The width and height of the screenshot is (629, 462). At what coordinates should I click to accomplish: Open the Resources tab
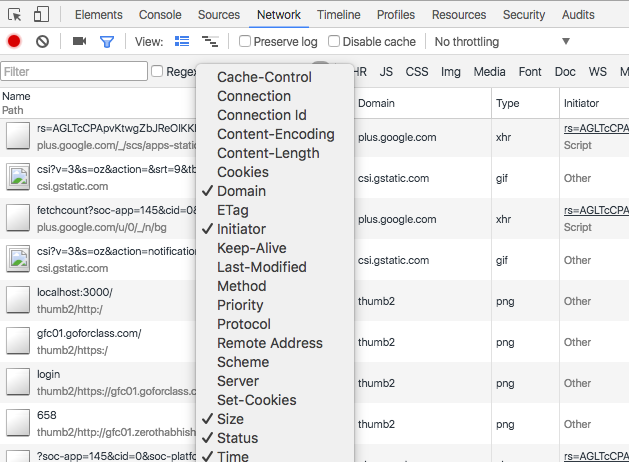click(x=459, y=15)
